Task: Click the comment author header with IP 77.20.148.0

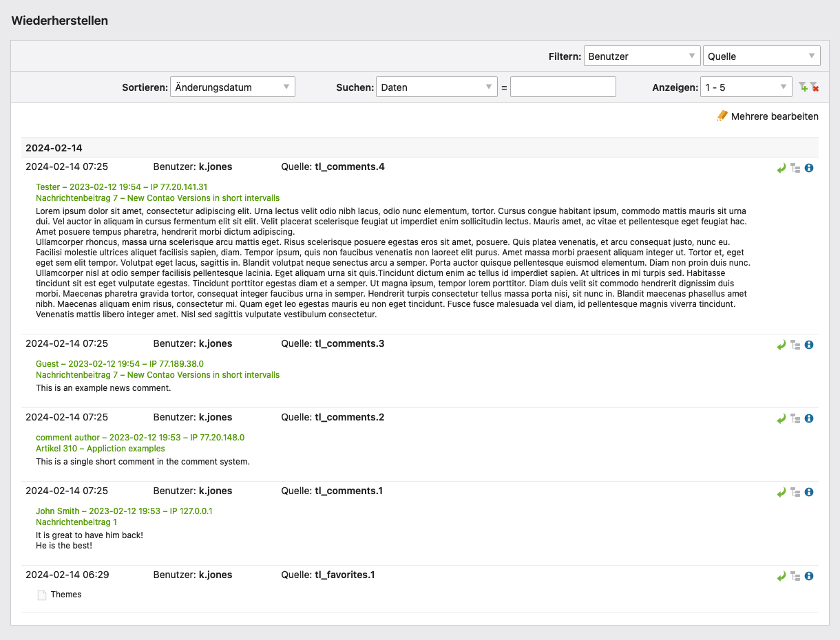Action: [140, 438]
